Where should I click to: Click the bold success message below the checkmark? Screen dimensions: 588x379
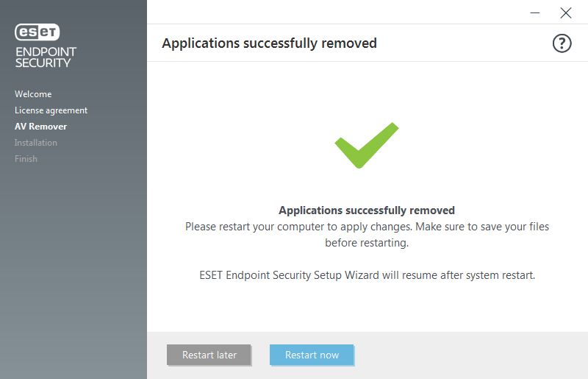(x=367, y=210)
